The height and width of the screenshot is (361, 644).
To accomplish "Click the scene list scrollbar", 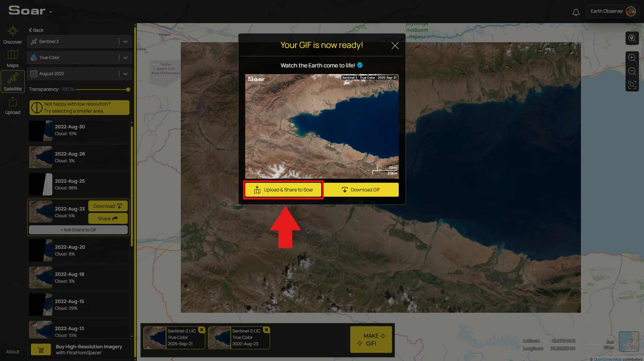I will 132,186.
